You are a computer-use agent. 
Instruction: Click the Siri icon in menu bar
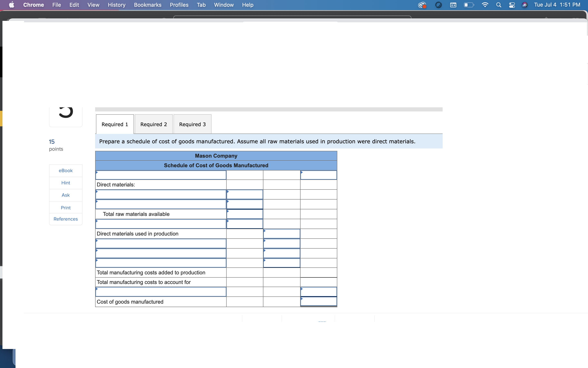pos(525,5)
